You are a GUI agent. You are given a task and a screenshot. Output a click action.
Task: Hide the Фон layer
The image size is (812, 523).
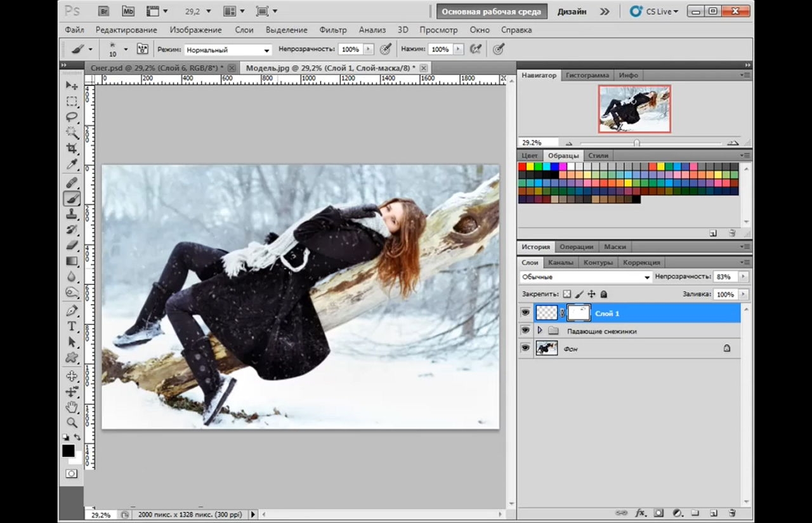[525, 348]
